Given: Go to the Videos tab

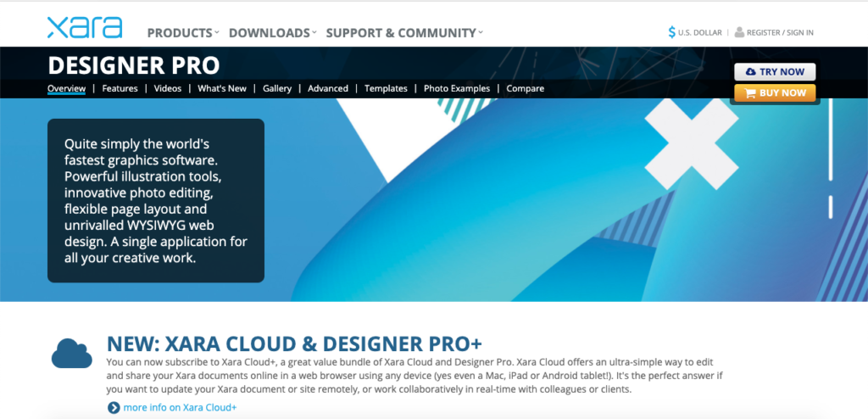Looking at the screenshot, I should pos(168,88).
